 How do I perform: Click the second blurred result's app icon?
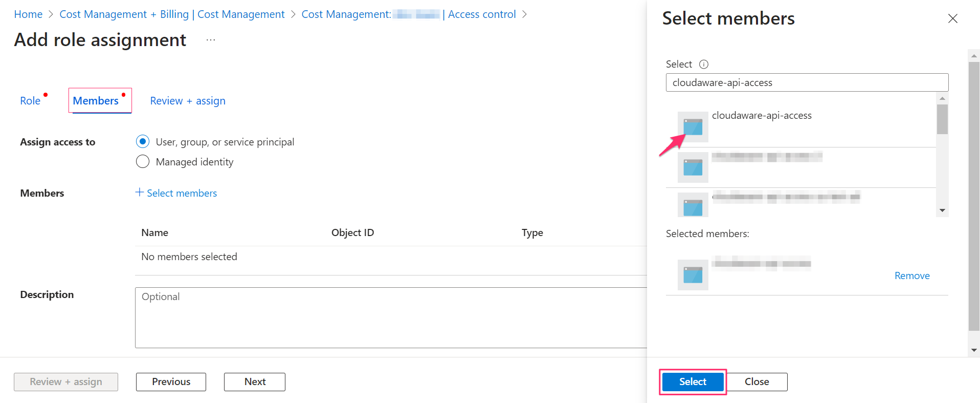coord(693,167)
